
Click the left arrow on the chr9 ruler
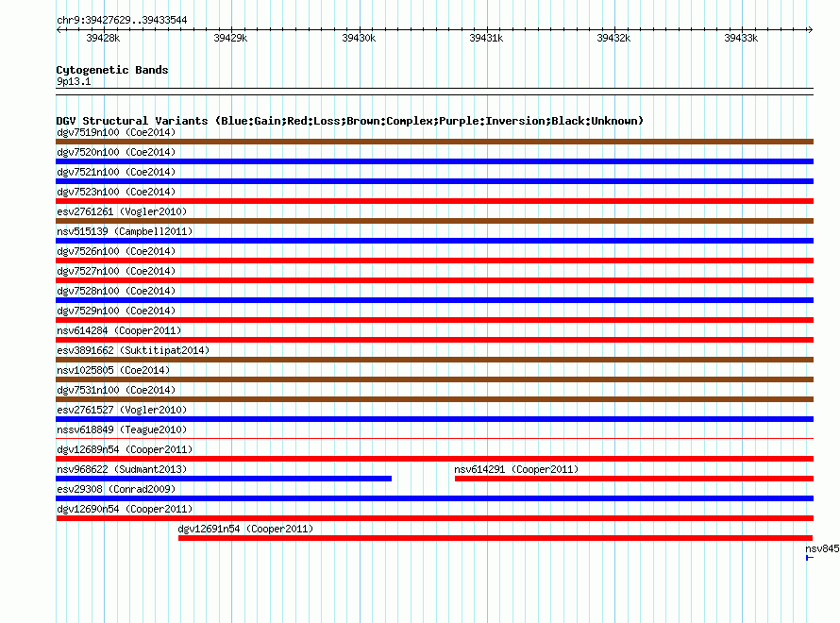tap(59, 30)
